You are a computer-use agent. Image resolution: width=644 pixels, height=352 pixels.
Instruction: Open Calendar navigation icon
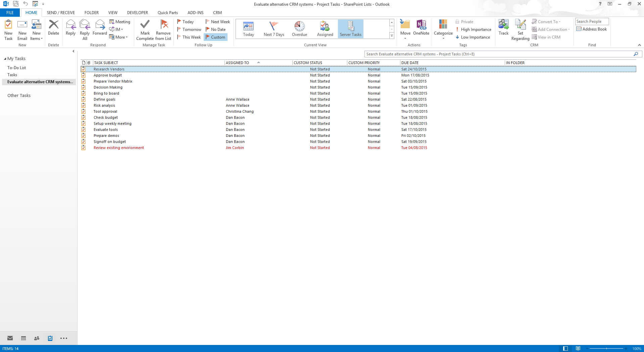(23, 338)
